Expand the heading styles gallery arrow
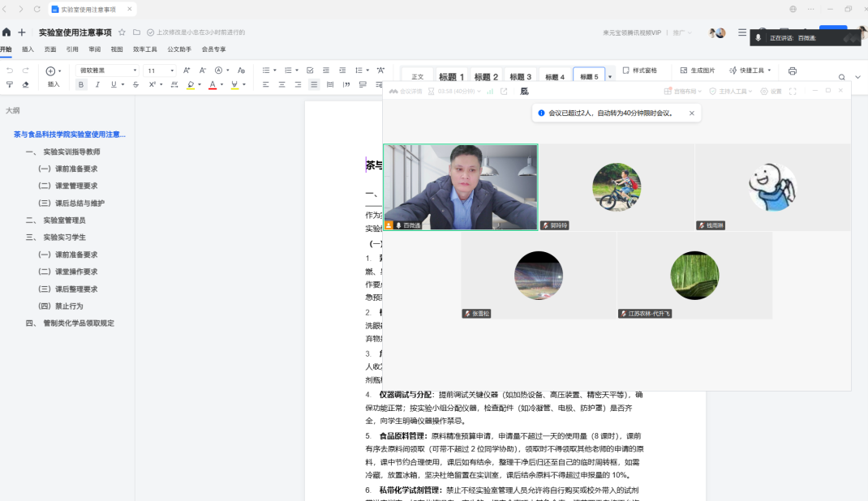Image resolution: width=868 pixels, height=501 pixels. 610,77
